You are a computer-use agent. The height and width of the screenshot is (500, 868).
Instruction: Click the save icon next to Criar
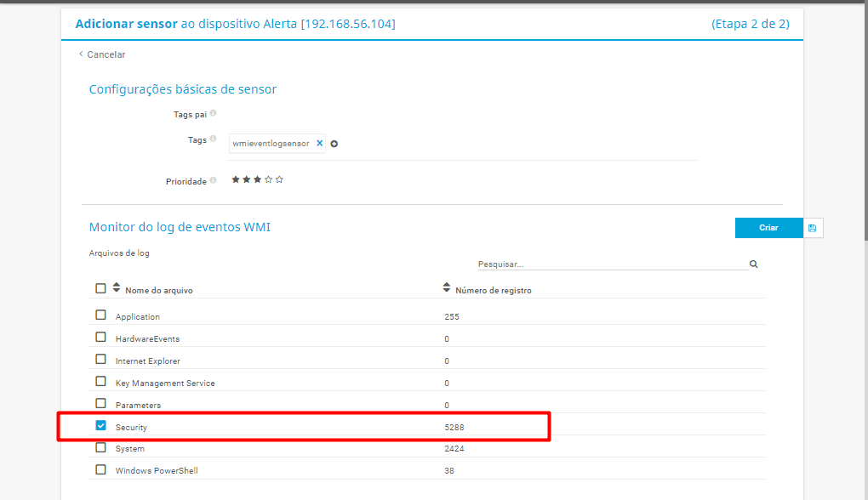coord(813,228)
